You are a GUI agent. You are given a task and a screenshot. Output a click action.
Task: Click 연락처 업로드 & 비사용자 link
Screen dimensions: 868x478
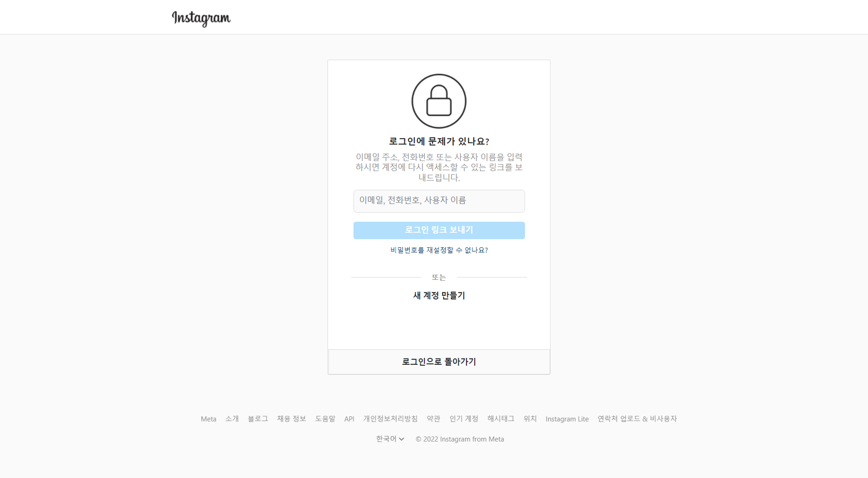click(637, 419)
